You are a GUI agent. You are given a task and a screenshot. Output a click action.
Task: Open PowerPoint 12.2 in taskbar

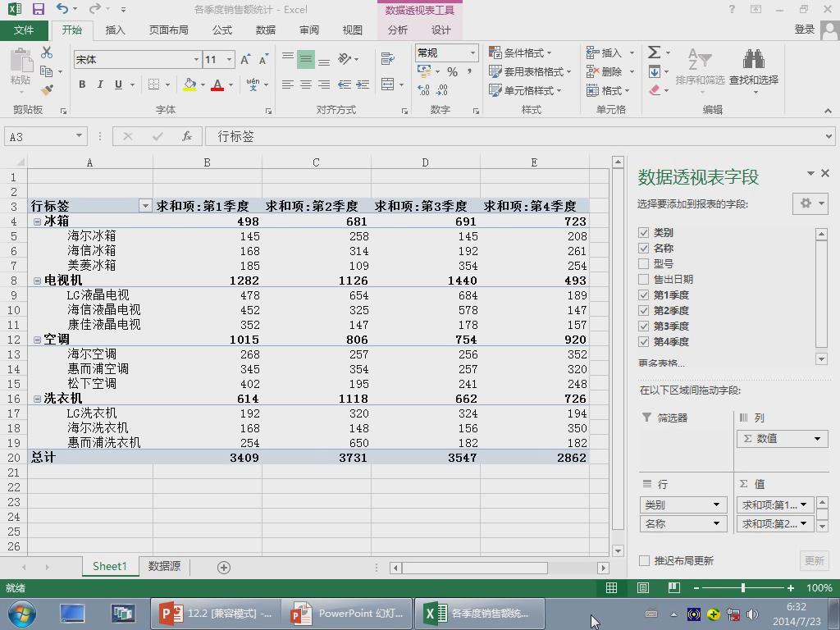[x=214, y=614]
